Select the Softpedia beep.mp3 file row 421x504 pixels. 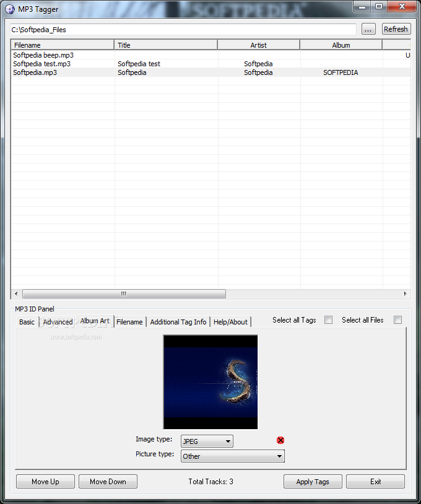click(x=211, y=55)
